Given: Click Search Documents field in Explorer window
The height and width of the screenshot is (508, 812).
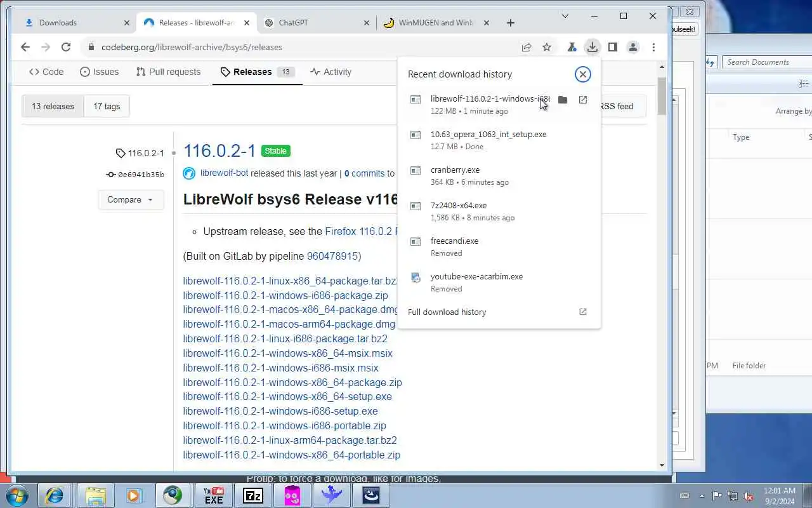Looking at the screenshot, I should pos(766,62).
